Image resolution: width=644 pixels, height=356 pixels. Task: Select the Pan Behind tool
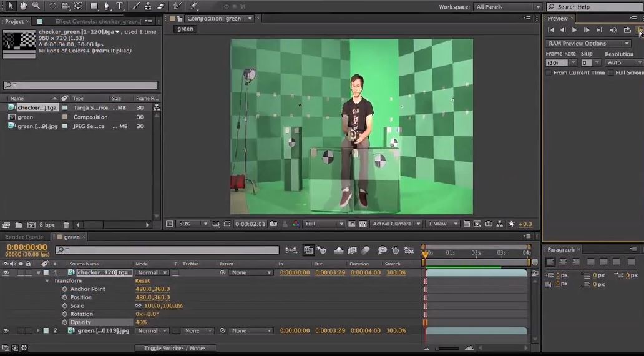[78, 6]
